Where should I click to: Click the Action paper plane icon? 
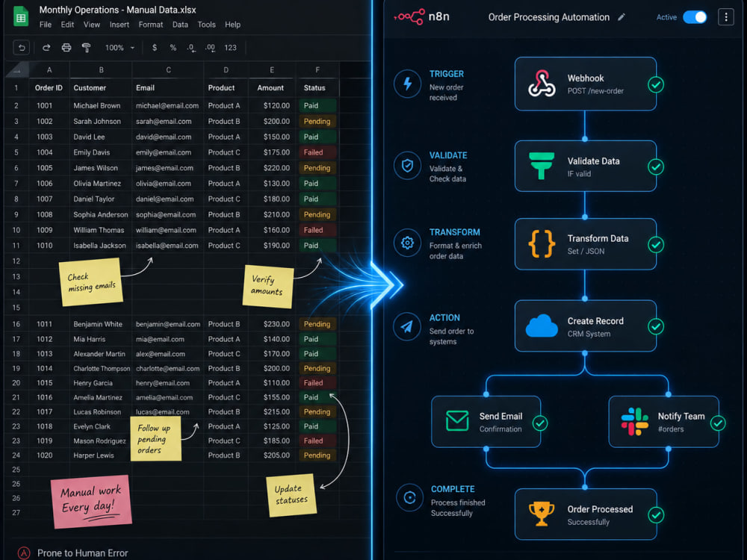pos(406,327)
